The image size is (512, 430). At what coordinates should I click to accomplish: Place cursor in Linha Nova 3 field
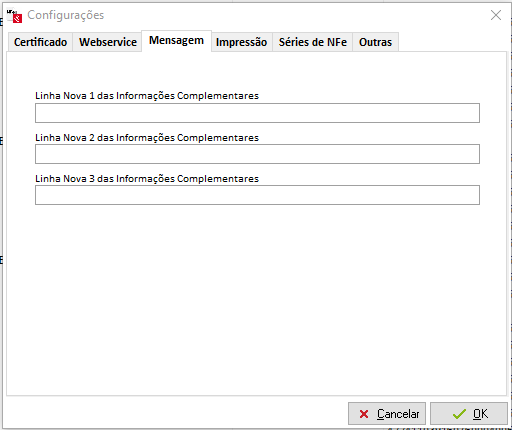(x=257, y=195)
